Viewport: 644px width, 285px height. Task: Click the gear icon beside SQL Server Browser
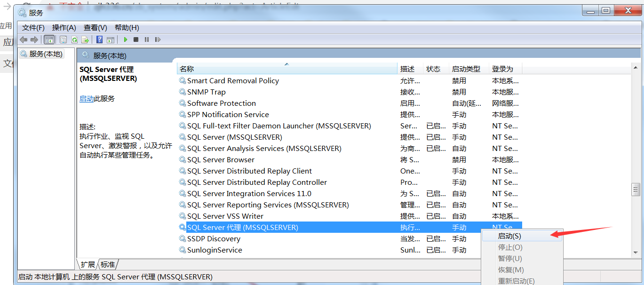click(183, 160)
